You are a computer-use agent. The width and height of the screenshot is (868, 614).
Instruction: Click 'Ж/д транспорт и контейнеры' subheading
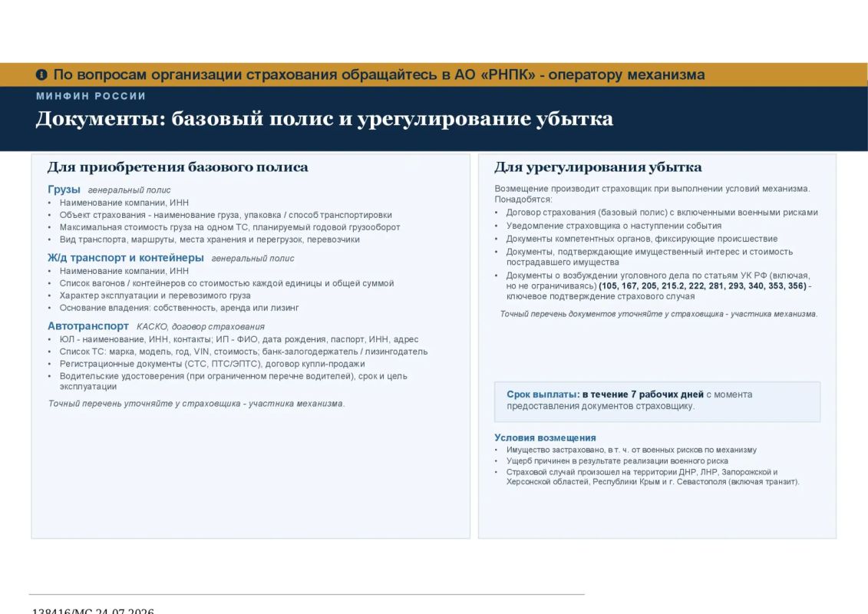pyautogui.click(x=126, y=257)
